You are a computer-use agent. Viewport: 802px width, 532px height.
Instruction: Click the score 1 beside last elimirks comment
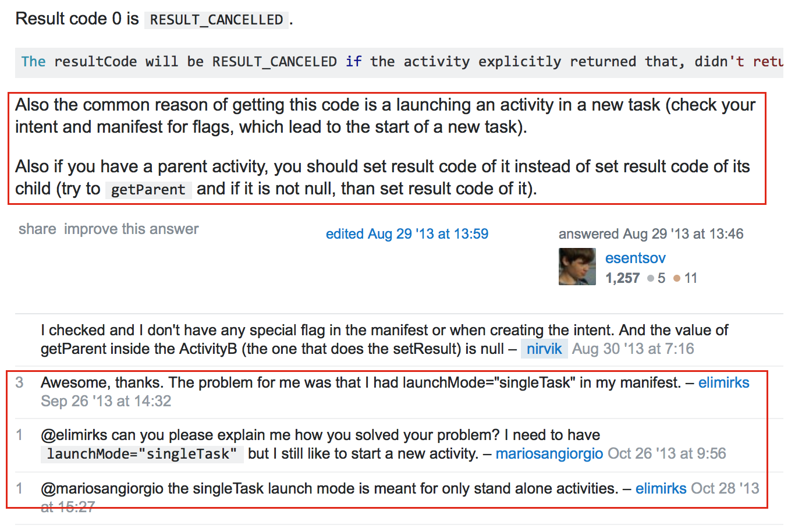tap(20, 488)
